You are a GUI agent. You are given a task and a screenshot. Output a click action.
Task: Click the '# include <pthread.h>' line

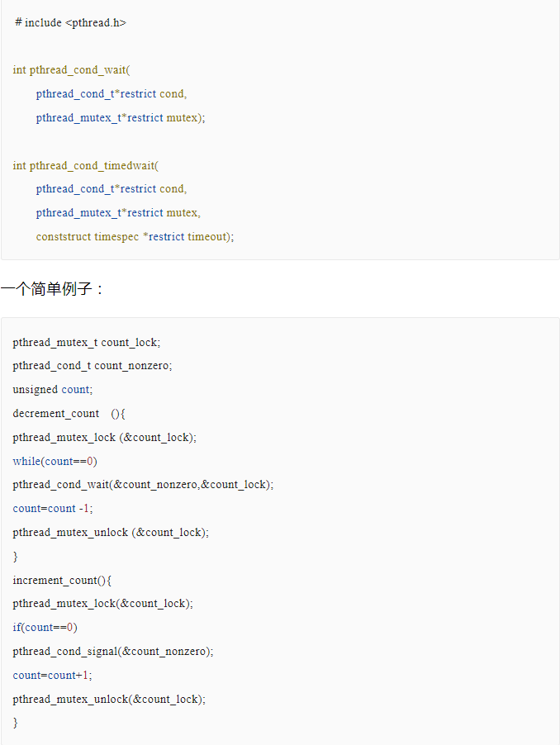(70, 22)
